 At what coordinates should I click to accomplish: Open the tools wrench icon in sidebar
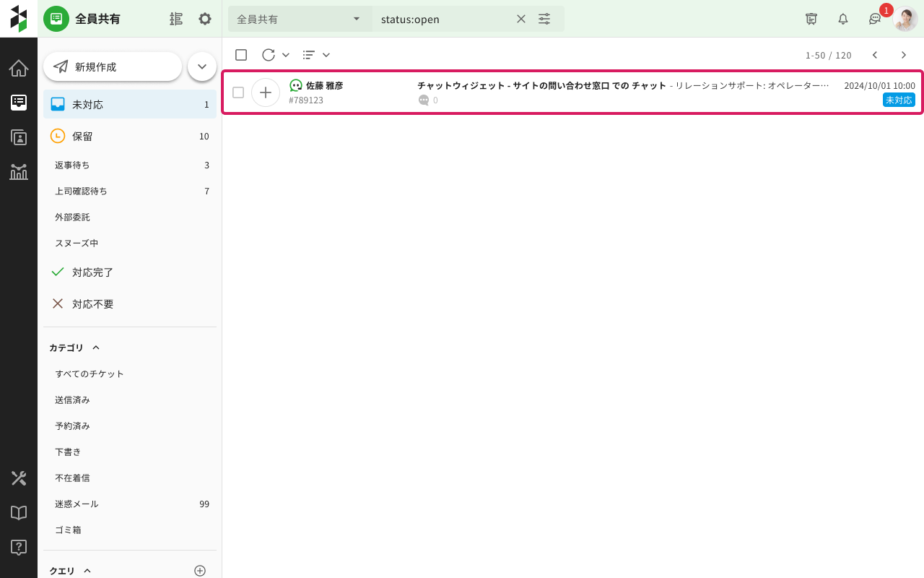[x=19, y=478]
